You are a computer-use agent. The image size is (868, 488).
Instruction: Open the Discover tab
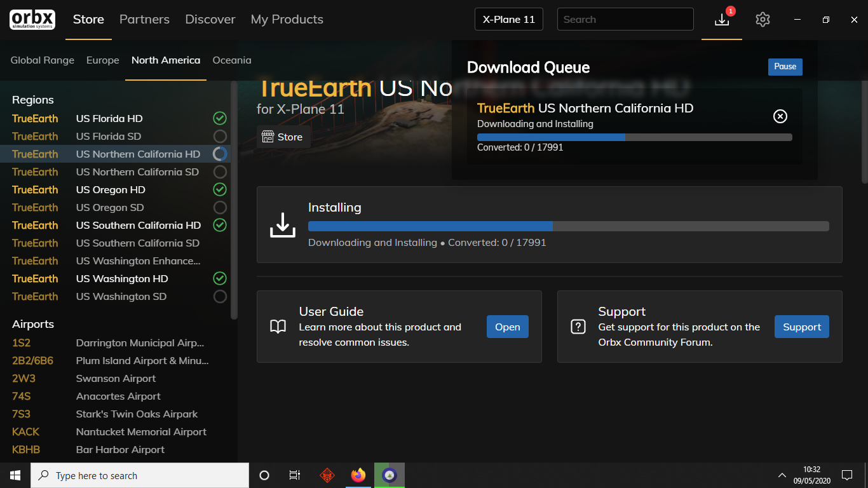click(210, 20)
